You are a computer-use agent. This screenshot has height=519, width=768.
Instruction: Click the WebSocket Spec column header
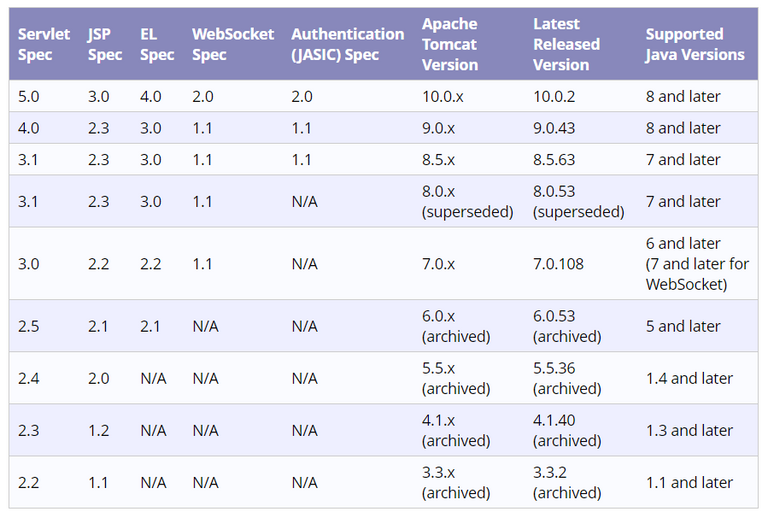point(233,44)
